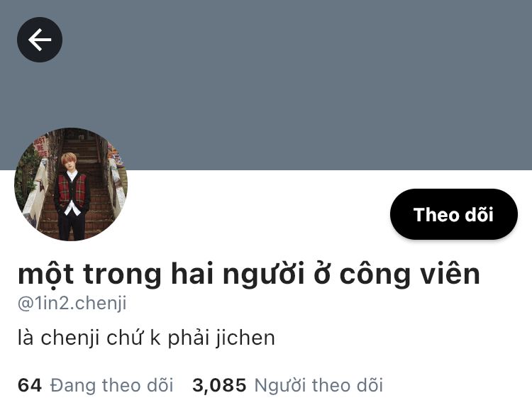
Task: Go back using the left arrow icon
Action: [40, 40]
